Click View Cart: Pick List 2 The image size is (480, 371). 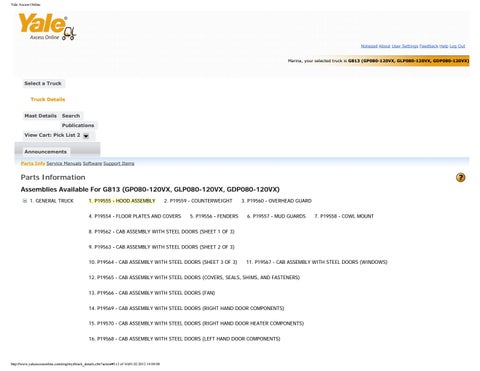point(52,135)
